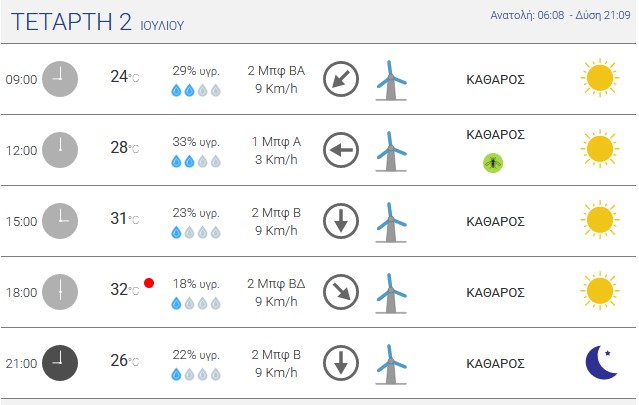Click the 09:00 clock icon
Image resolution: width=639 pixels, height=405 pixels.
click(x=60, y=79)
